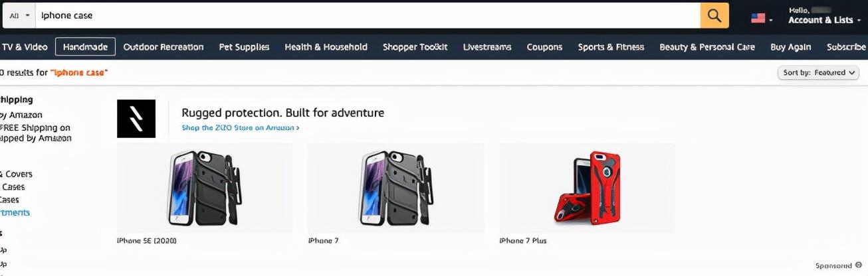Click the ZIZO brand logo
Screen dimensions: 868x276
[x=136, y=119]
